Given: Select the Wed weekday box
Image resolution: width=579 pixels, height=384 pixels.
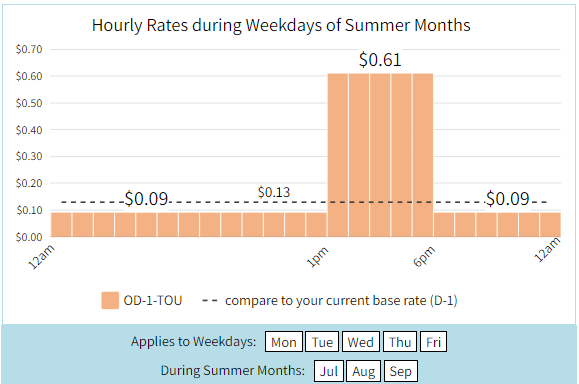Looking at the screenshot, I should 360,342.
